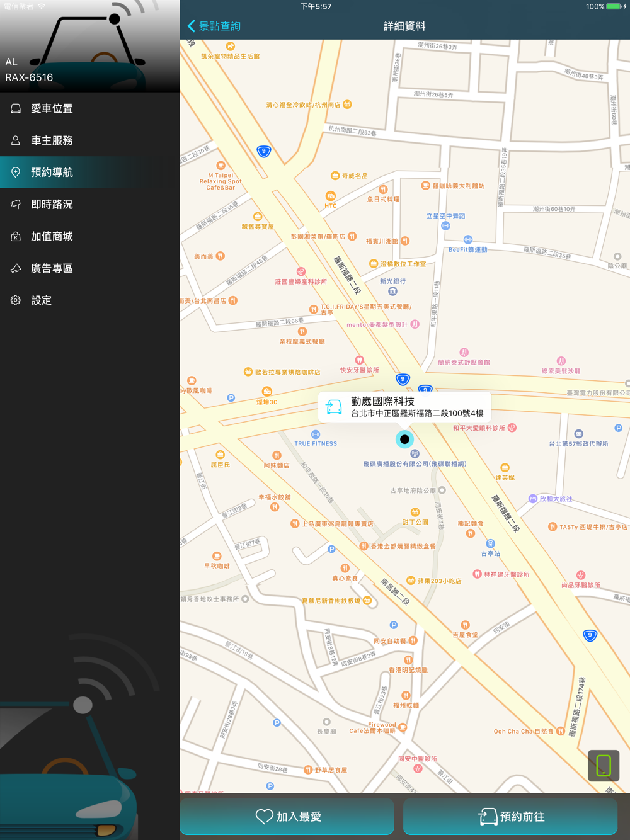Tap the 蘇咖啡義大利麵坊 marker
The image size is (630, 840).
426,186
